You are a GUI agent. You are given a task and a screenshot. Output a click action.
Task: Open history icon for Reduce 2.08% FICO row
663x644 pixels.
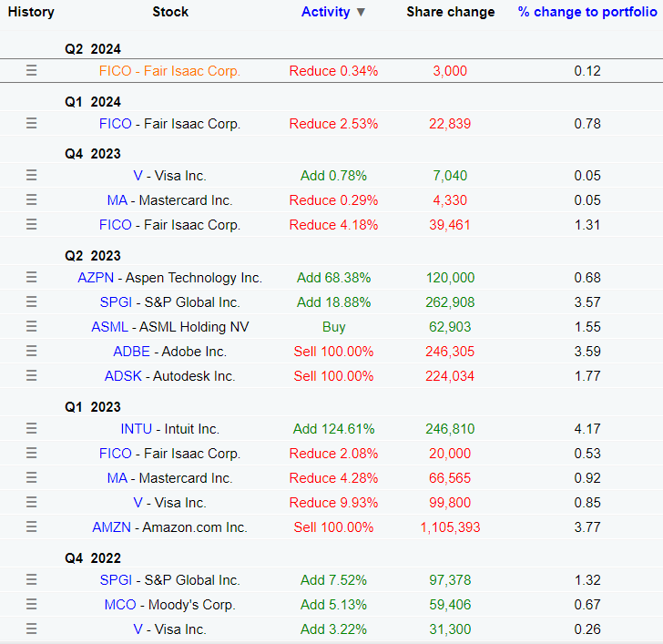tap(31, 453)
